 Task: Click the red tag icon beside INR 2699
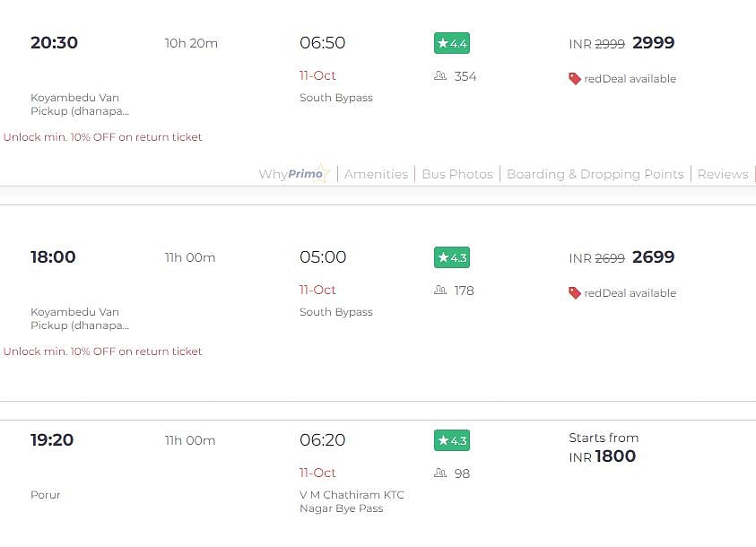pyautogui.click(x=575, y=293)
